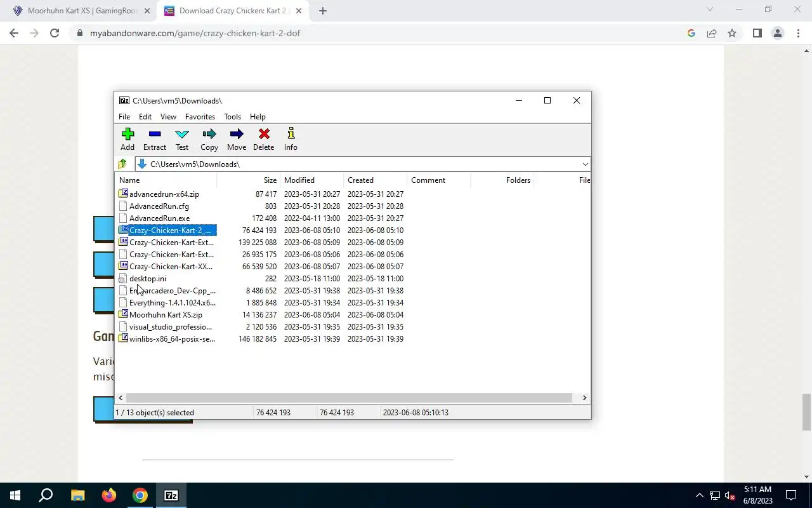Open Chrome three-dot menu

point(798,33)
